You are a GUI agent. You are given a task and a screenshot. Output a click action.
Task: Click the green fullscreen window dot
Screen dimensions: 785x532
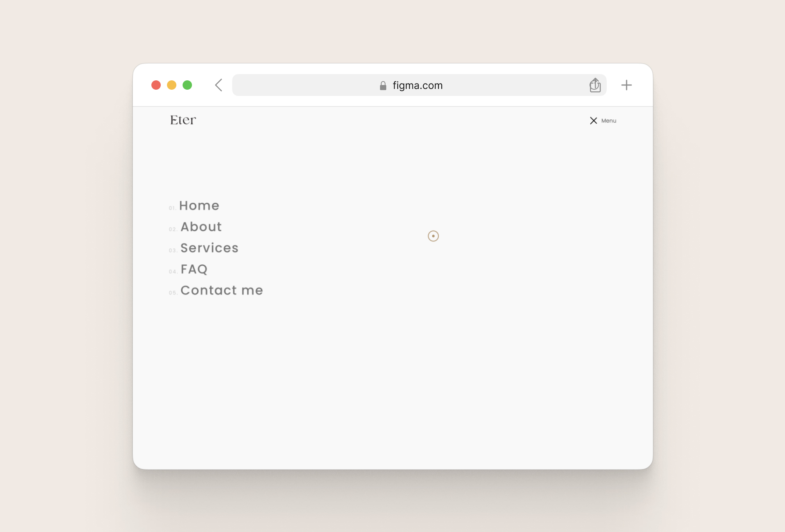[x=187, y=85]
